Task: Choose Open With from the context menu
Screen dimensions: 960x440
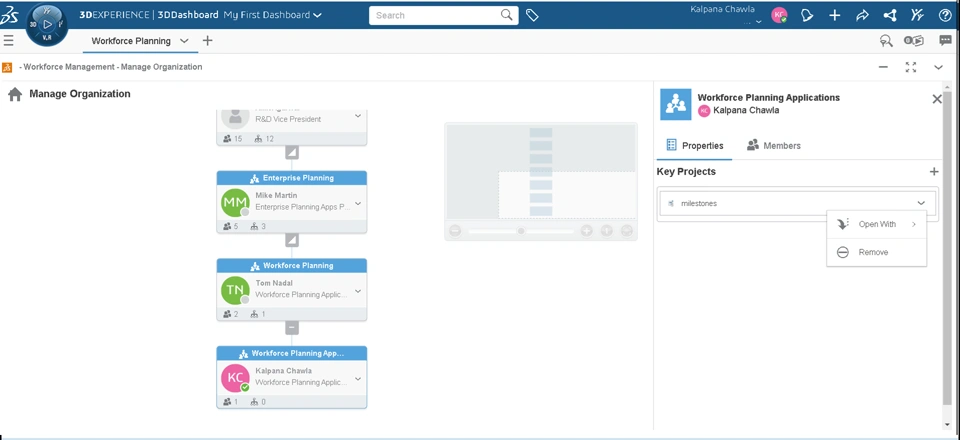Action: point(877,224)
